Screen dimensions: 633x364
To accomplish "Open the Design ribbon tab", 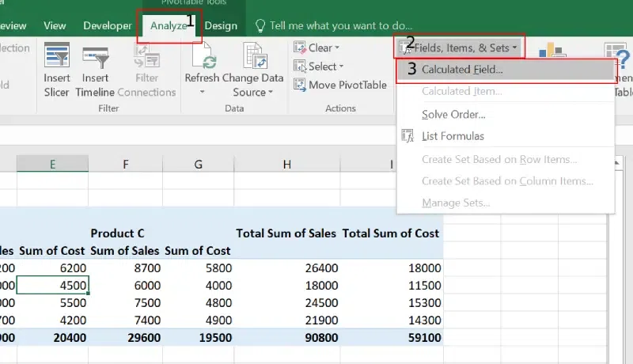I will coord(221,25).
